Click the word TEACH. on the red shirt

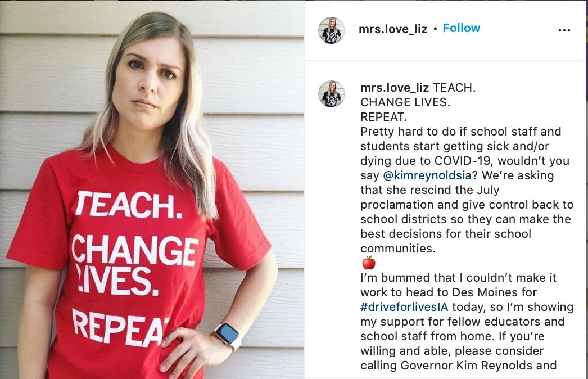pyautogui.click(x=129, y=204)
